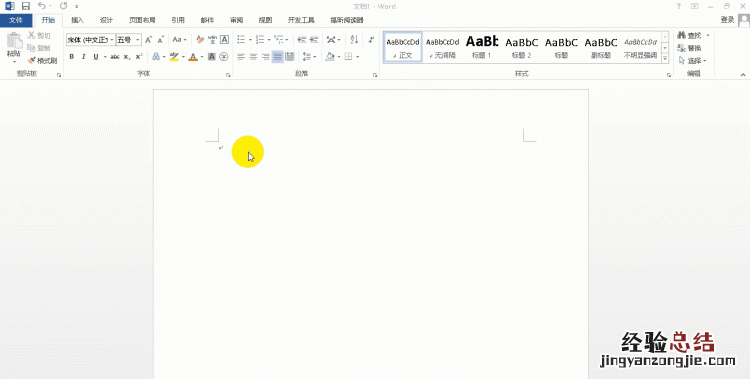Click the Phonetic Guide (pinyin) icon
The width and height of the screenshot is (750, 379).
pyautogui.click(x=212, y=40)
